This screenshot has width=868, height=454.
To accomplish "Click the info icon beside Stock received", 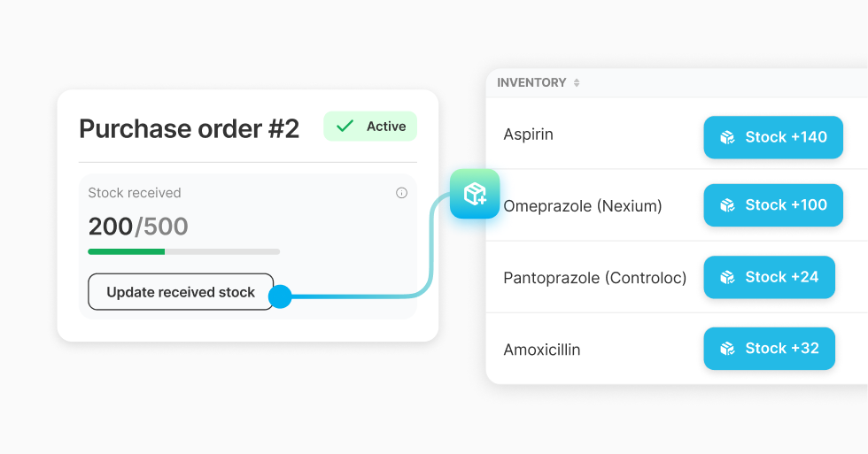I will [401, 193].
